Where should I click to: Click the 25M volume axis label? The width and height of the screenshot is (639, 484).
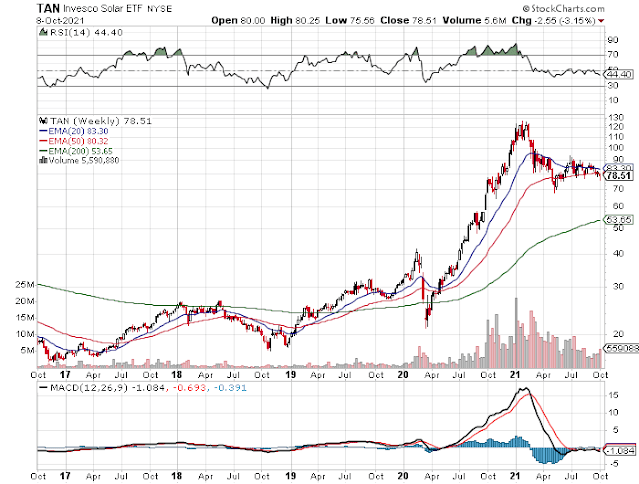coord(25,284)
